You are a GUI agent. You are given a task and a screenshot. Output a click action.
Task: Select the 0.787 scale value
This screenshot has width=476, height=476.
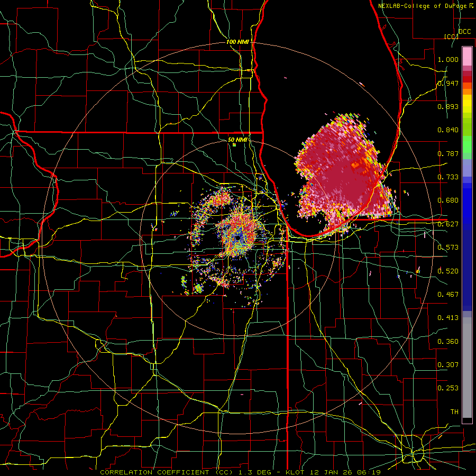point(448,153)
